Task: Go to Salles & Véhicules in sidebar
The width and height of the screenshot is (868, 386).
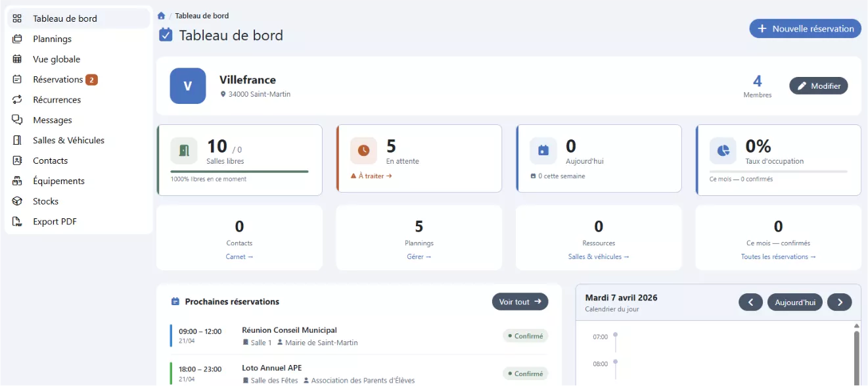Action: (x=68, y=141)
